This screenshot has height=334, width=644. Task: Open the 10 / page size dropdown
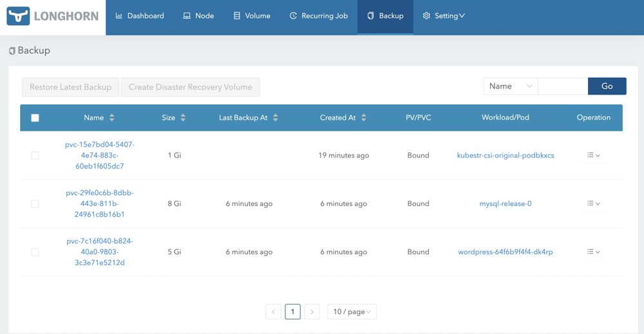tap(352, 312)
